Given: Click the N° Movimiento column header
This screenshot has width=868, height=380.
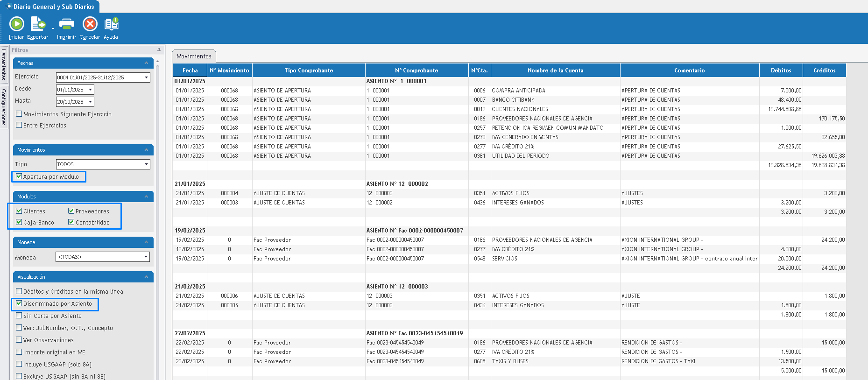Looking at the screenshot, I should tap(229, 70).
